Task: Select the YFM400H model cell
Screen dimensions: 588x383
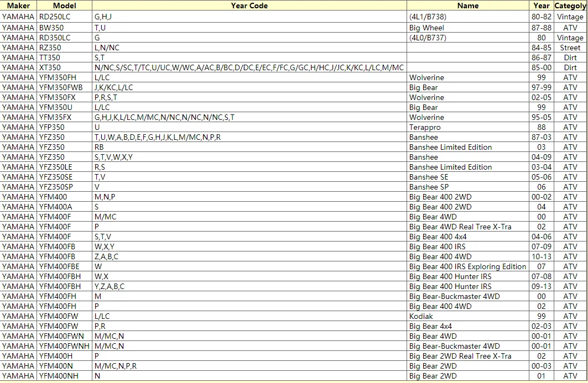Action: point(65,356)
